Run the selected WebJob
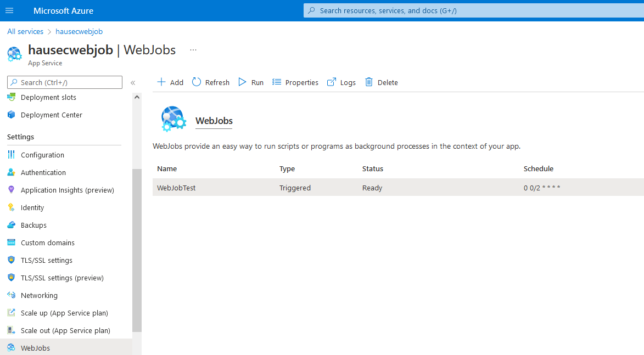This screenshot has height=355, width=644. [257, 82]
